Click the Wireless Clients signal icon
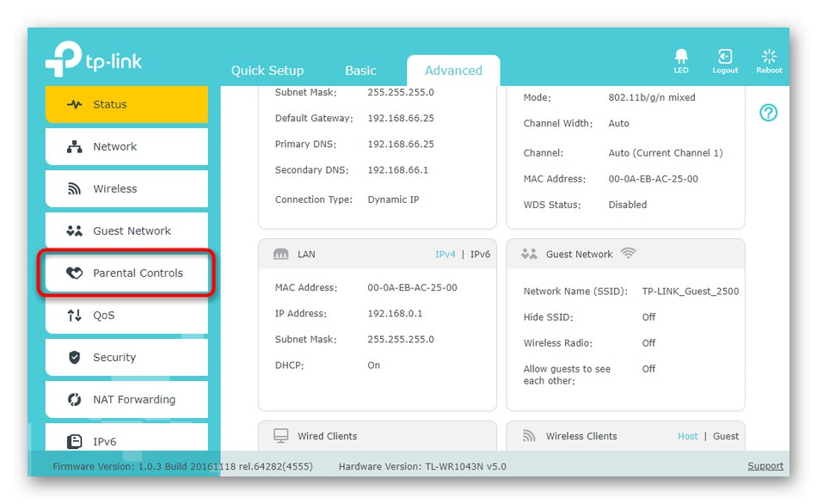This screenshot has width=817, height=504. (529, 436)
